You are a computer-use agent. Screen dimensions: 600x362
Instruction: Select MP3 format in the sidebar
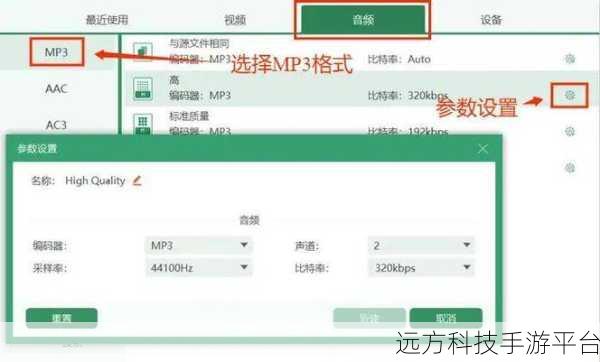pyautogui.click(x=57, y=52)
